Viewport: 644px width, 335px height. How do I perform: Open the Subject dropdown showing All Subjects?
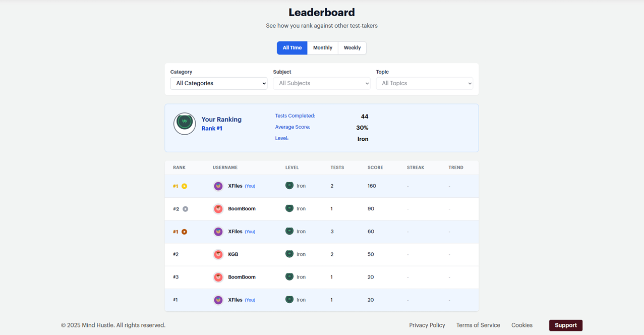[x=322, y=83]
